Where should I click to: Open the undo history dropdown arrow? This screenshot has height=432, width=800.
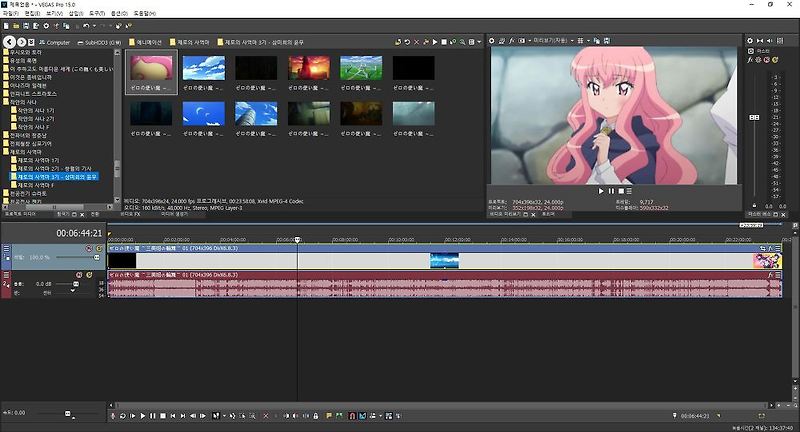pos(94,26)
